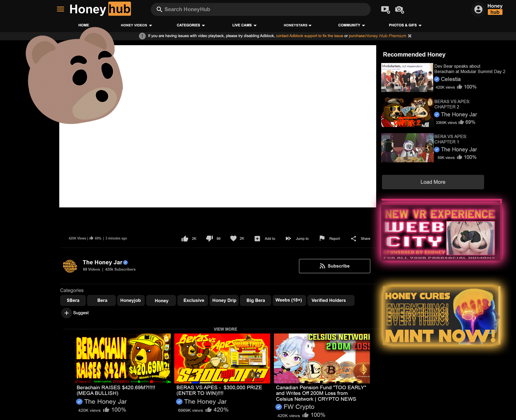516x420 pixels.
Task: Click the upload photo camera icon
Action: point(399,10)
